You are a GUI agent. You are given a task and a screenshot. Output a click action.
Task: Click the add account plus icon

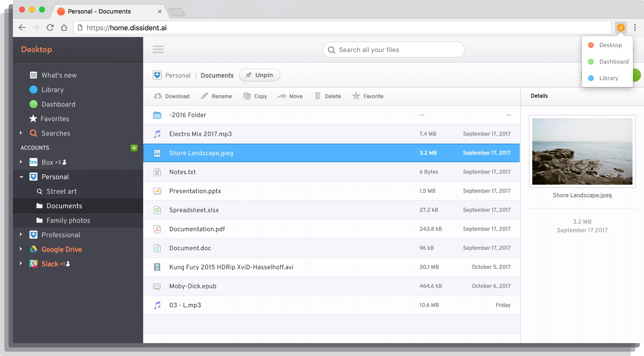point(134,148)
